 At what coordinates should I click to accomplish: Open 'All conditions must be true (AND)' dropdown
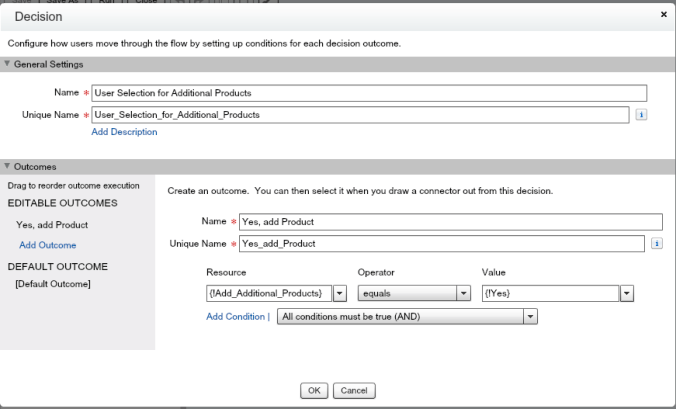(407, 317)
